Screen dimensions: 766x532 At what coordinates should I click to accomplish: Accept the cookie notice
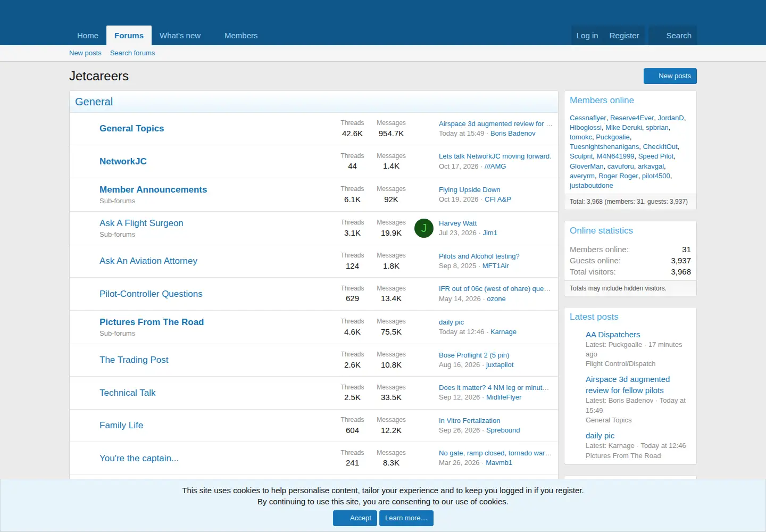pyautogui.click(x=355, y=518)
